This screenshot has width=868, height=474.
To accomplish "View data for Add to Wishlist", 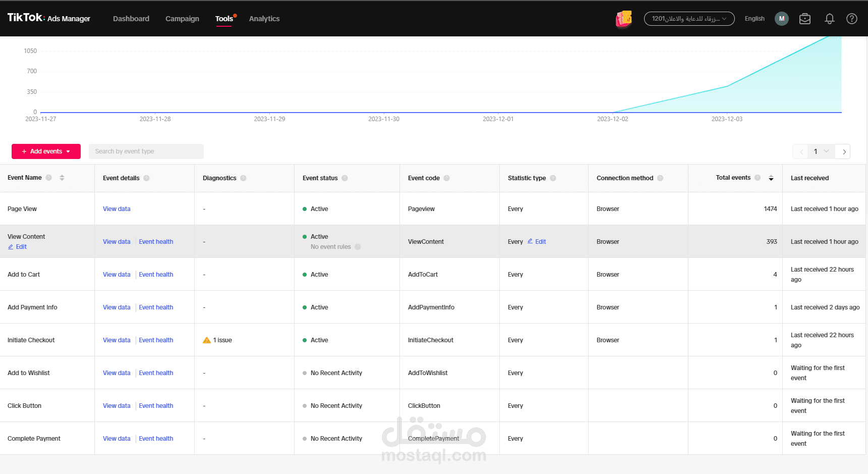I will pos(117,373).
